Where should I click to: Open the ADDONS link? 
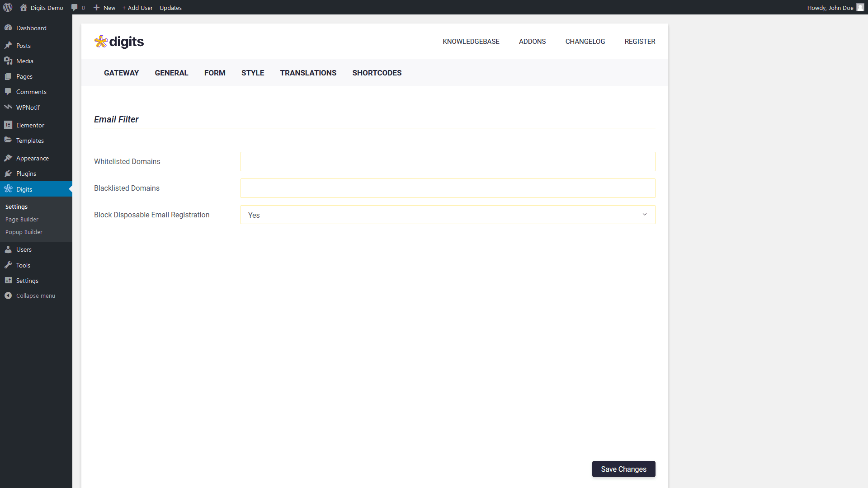532,41
